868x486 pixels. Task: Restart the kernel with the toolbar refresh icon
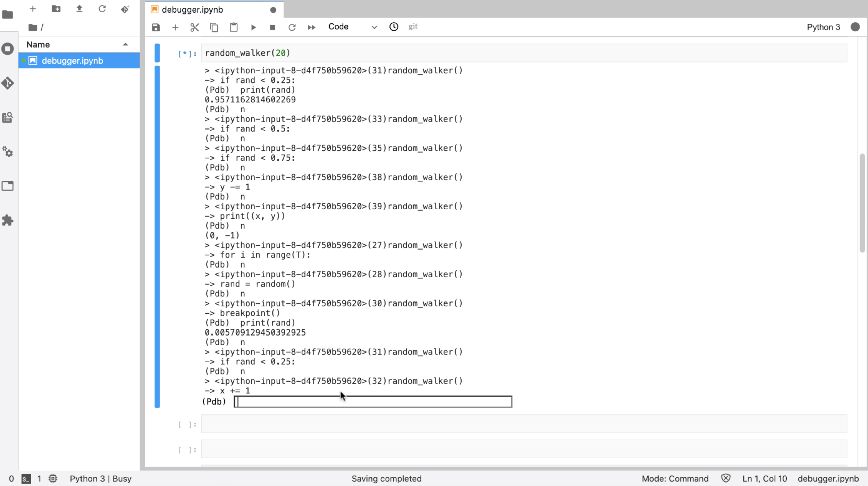(x=292, y=27)
